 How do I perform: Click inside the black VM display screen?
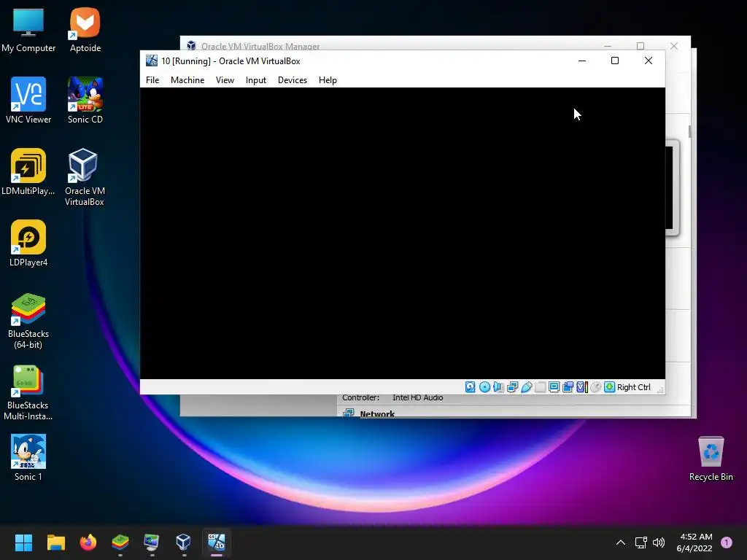[403, 233]
